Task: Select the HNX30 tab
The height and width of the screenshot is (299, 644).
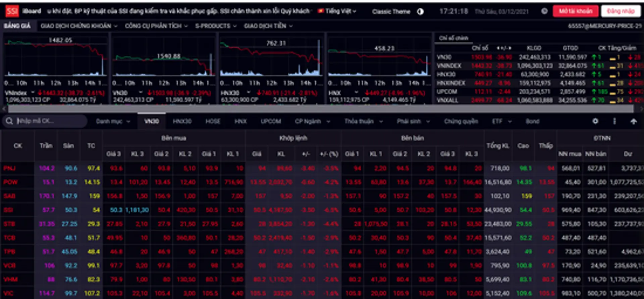Action: (x=182, y=121)
